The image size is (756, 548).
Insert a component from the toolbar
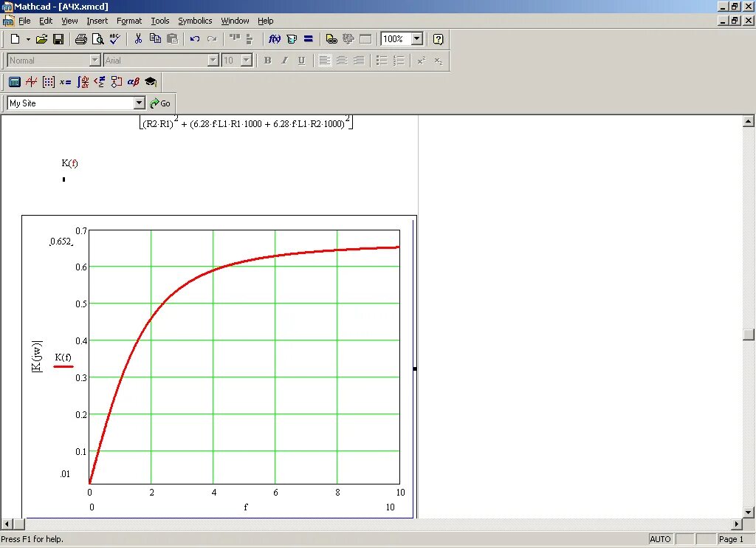[348, 39]
